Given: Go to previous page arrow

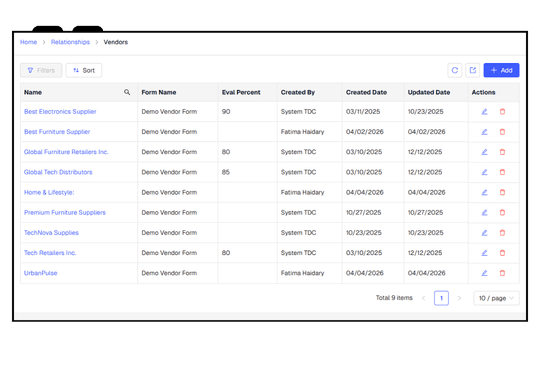Looking at the screenshot, I should tap(424, 298).
